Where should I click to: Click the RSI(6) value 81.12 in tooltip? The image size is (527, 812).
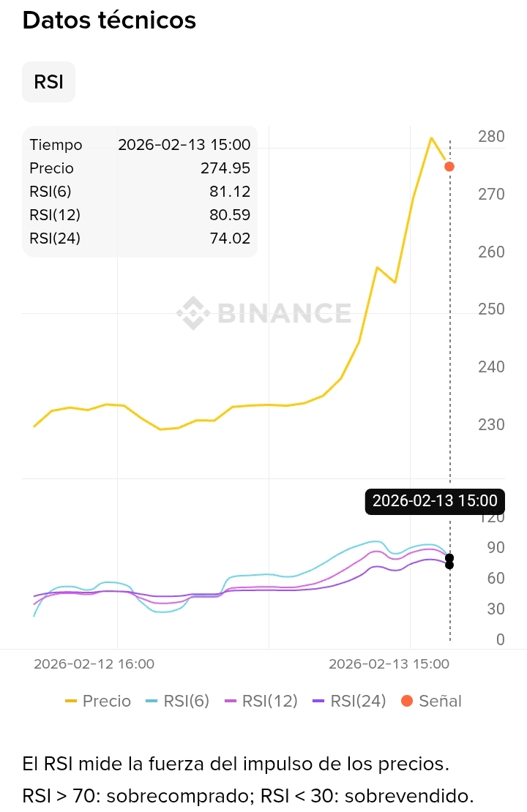click(229, 192)
